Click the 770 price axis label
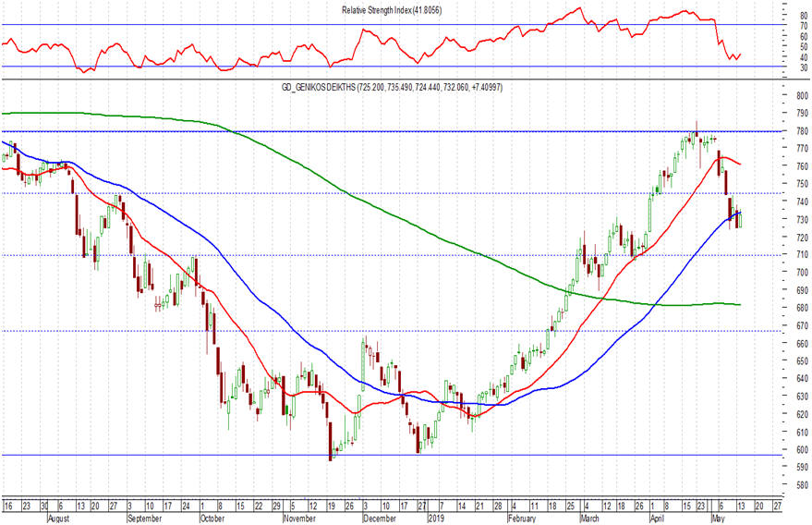 [802, 148]
